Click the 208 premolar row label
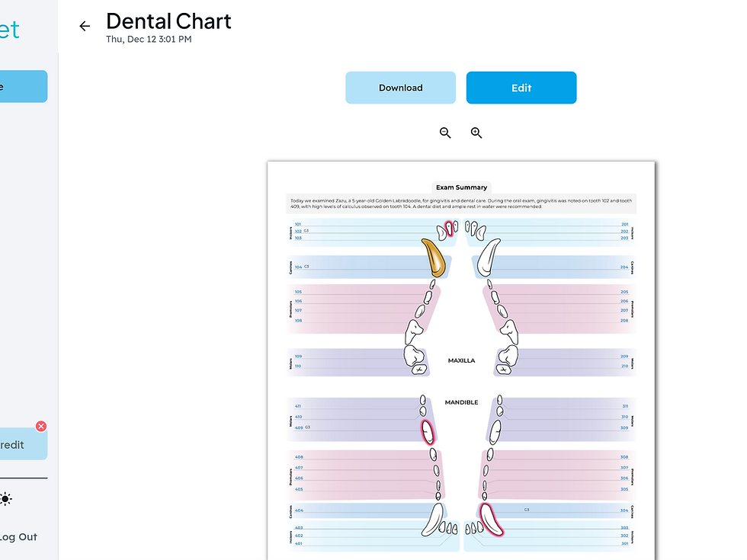The width and height of the screenshot is (747, 560). (x=624, y=321)
